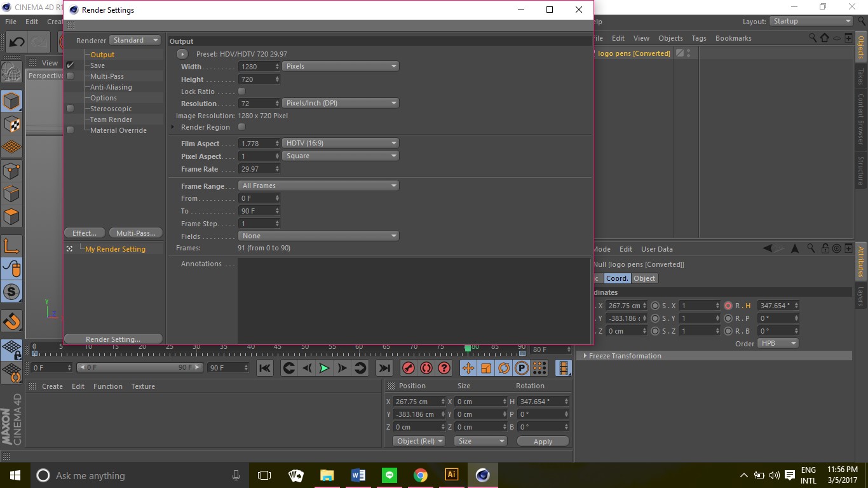Play the animation forwards

coord(325,368)
